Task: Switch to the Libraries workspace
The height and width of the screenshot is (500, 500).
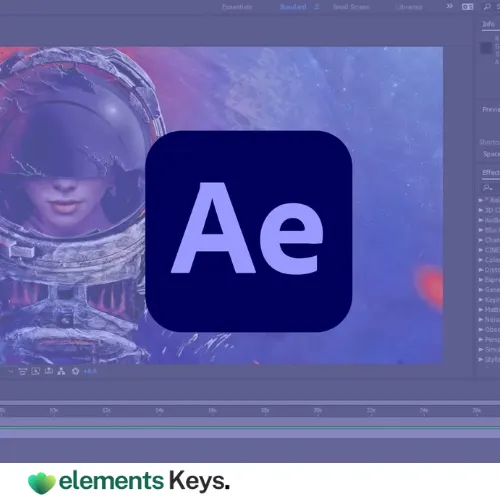Action: [x=409, y=7]
